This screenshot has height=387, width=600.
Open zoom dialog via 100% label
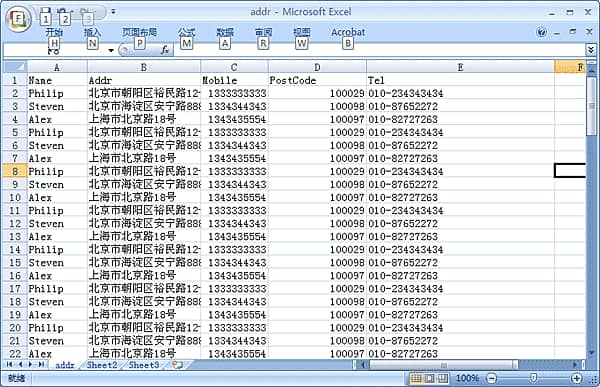click(x=467, y=379)
